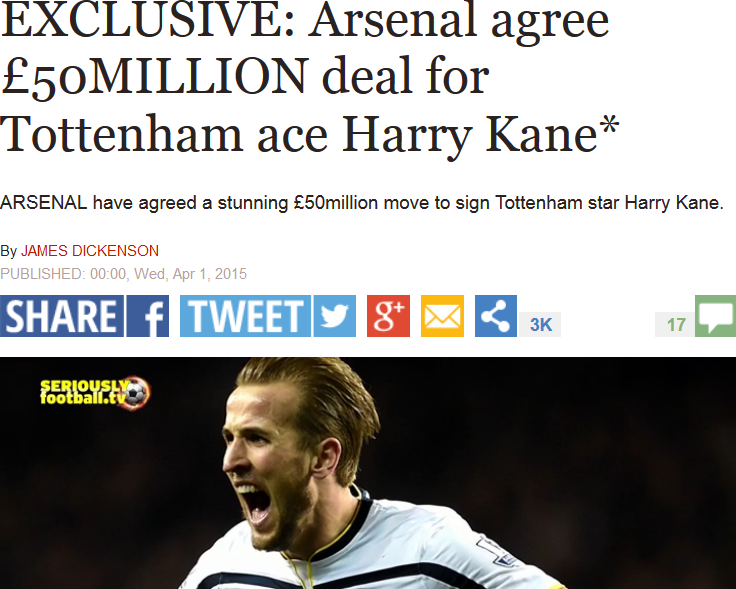
Task: Open comments via the green speech bubble
Action: point(715,316)
